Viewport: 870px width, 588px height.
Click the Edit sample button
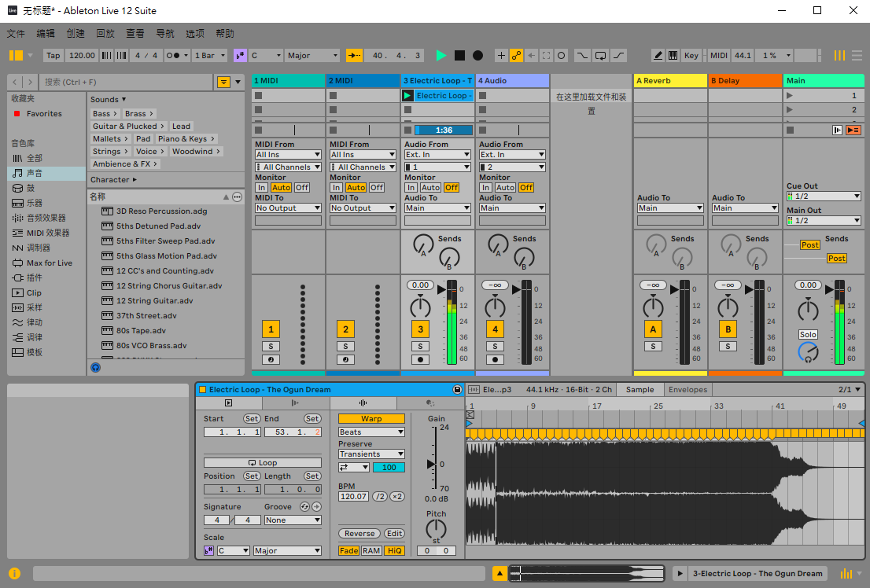pos(395,534)
